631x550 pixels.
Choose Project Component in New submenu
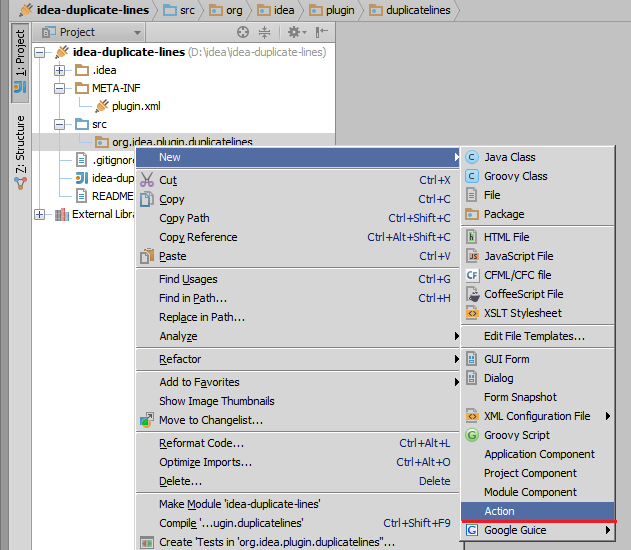538,473
